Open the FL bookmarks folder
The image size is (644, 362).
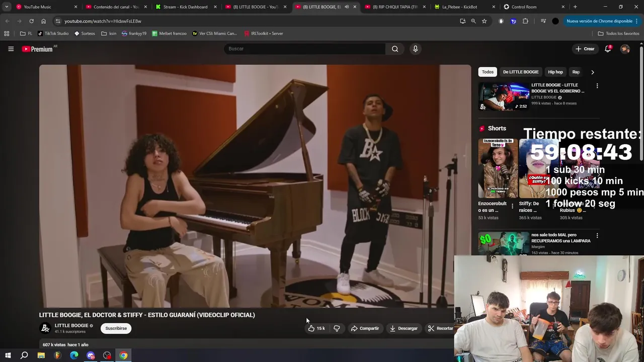26,34
